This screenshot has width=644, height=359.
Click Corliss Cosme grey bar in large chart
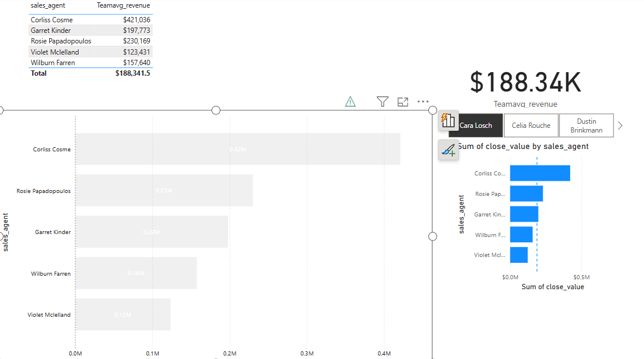pyautogui.click(x=238, y=149)
